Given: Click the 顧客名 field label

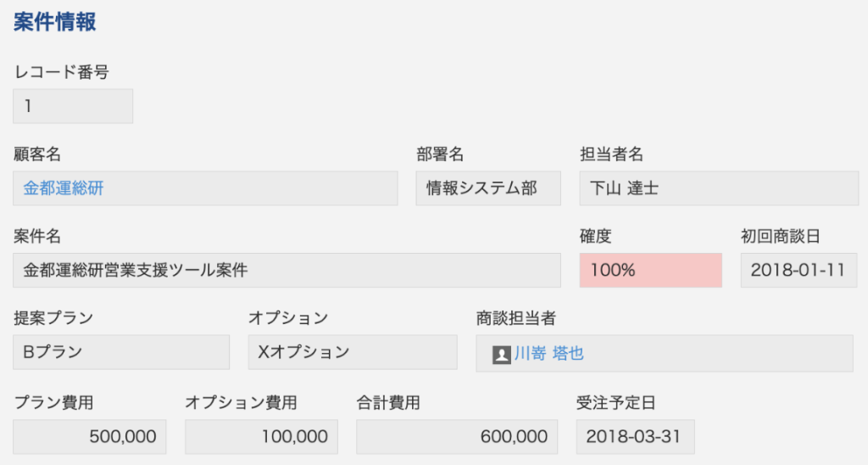Looking at the screenshot, I should [x=37, y=154].
